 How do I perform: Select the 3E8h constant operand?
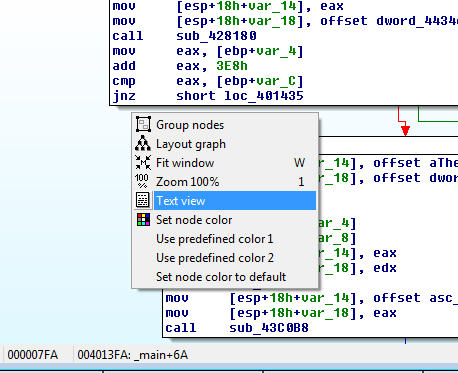pyautogui.click(x=232, y=66)
